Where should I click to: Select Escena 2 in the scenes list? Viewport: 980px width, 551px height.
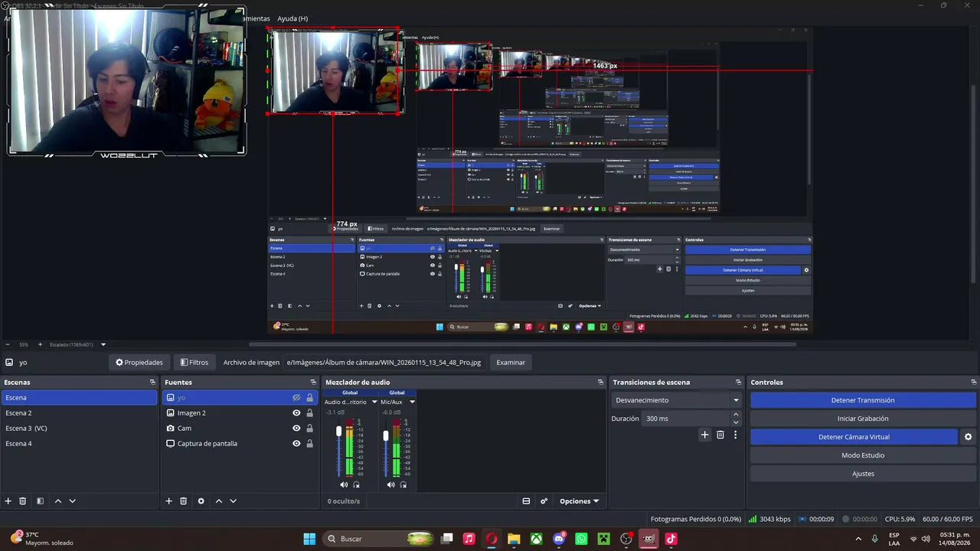point(79,413)
